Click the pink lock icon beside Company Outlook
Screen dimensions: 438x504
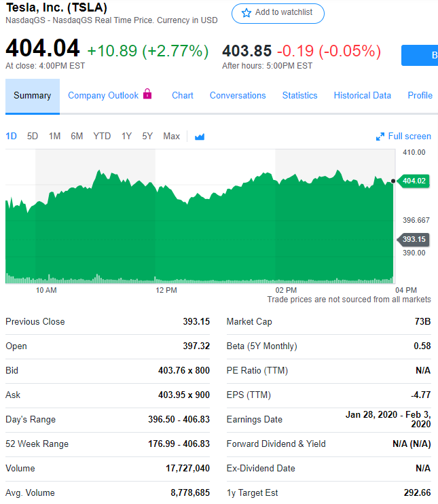(147, 94)
